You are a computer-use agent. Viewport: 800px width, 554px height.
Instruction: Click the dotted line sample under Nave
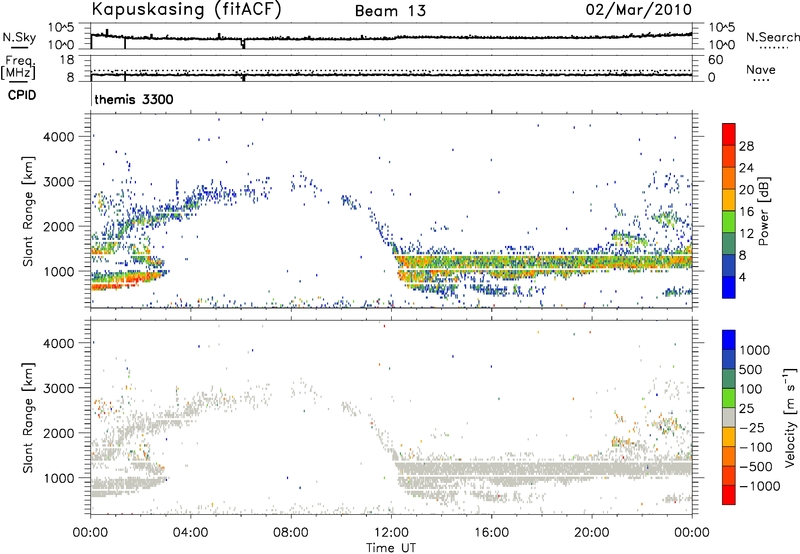(761, 80)
